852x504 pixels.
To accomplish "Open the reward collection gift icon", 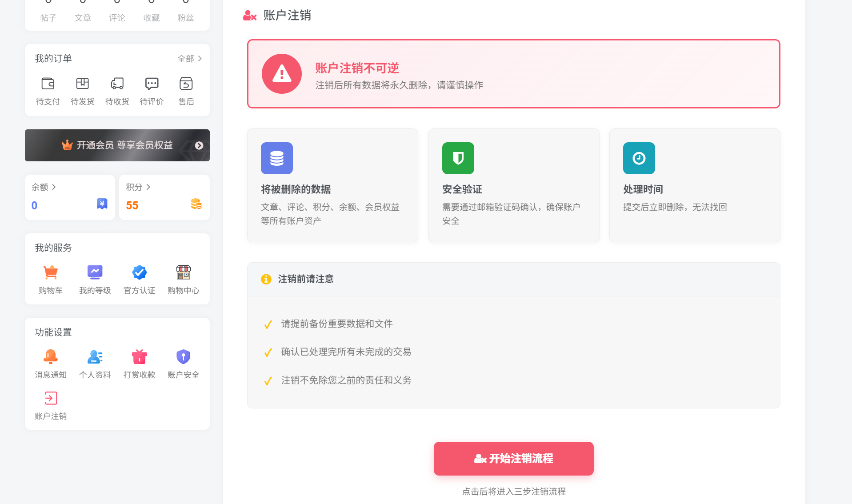I will pyautogui.click(x=139, y=357).
